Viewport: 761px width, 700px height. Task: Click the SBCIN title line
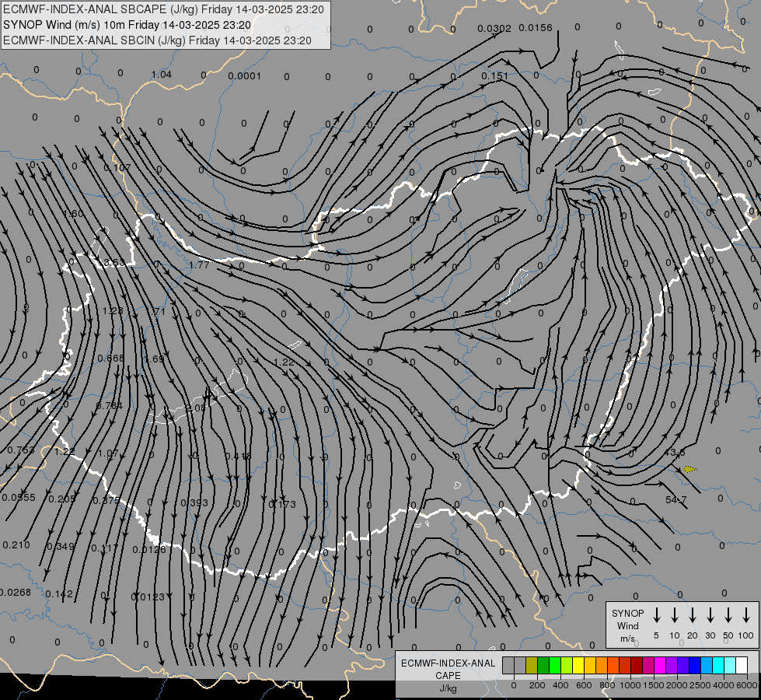[x=157, y=40]
